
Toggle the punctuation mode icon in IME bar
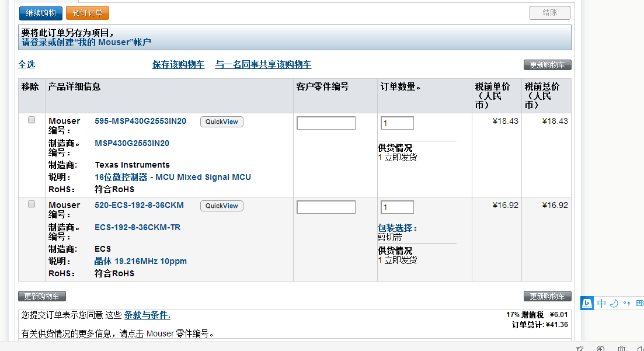626,303
